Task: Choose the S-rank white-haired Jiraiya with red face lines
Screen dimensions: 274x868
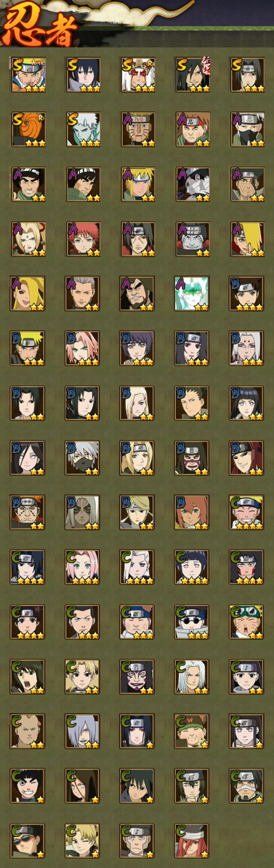Action: (x=138, y=74)
